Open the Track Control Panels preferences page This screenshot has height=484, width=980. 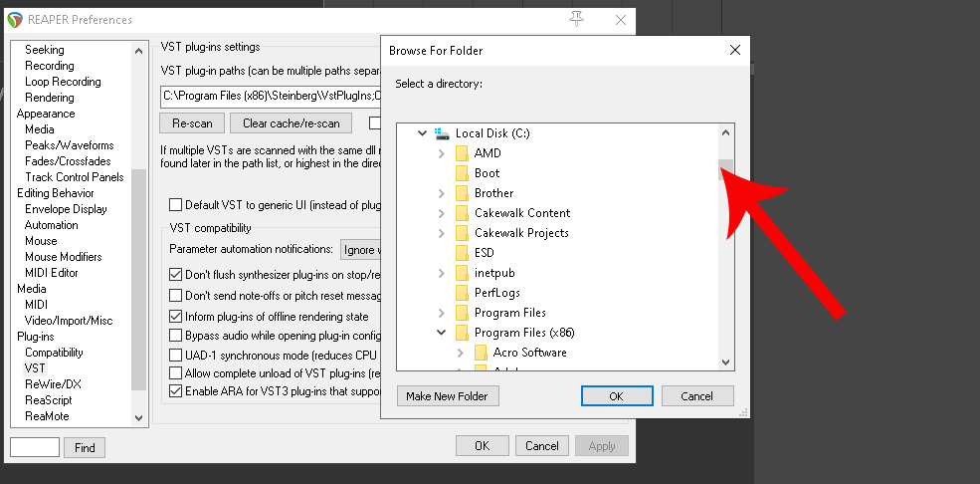coord(75,177)
